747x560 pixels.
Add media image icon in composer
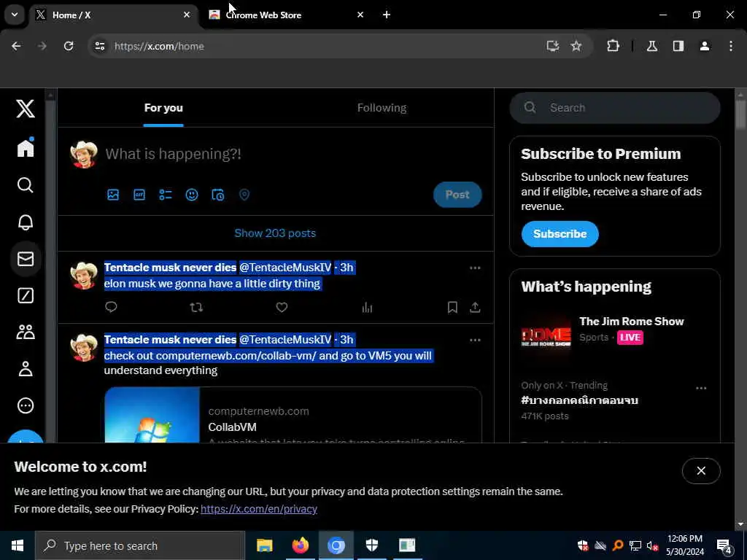click(113, 194)
